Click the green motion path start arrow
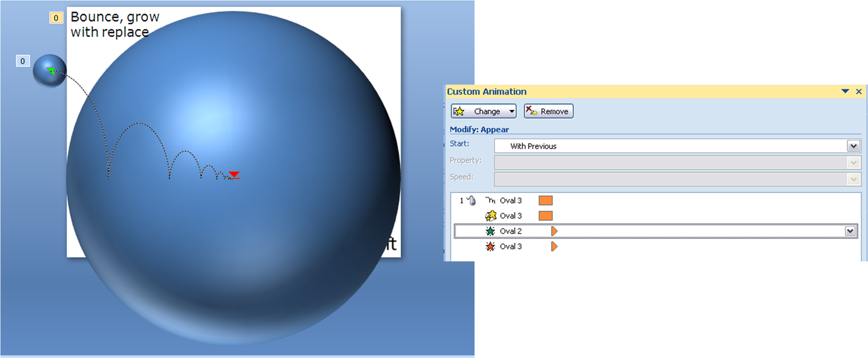This screenshot has width=868, height=358. pos(51,71)
